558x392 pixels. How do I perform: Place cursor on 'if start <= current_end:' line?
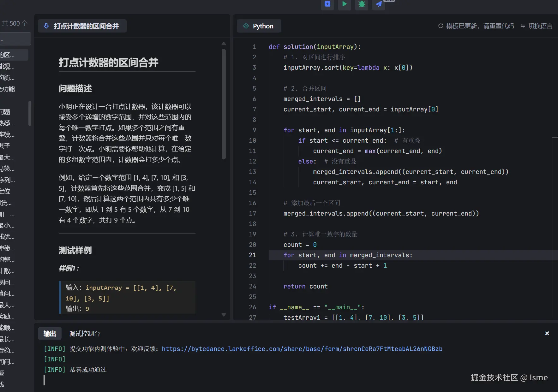[343, 140]
